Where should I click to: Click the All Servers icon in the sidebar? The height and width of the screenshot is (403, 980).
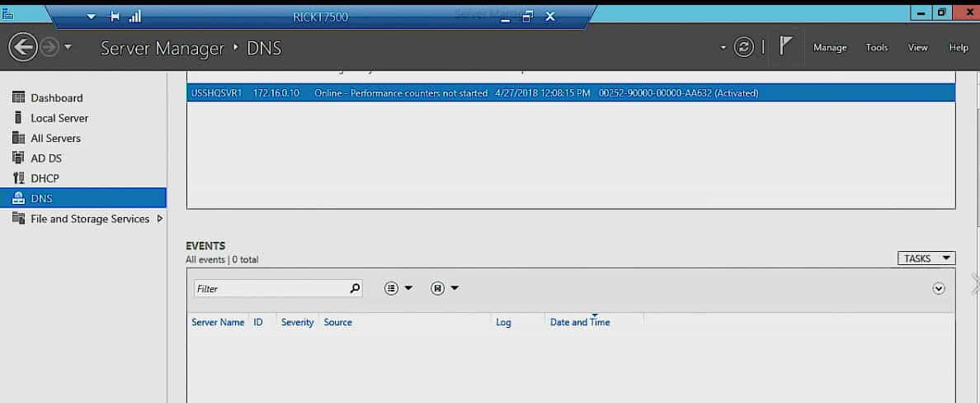(18, 138)
